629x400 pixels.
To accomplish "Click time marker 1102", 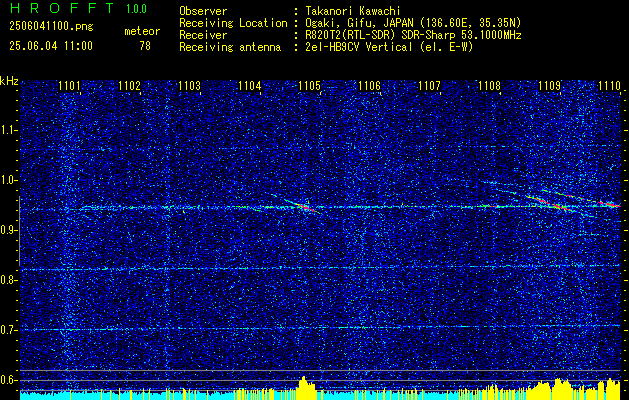I will pos(130,85).
